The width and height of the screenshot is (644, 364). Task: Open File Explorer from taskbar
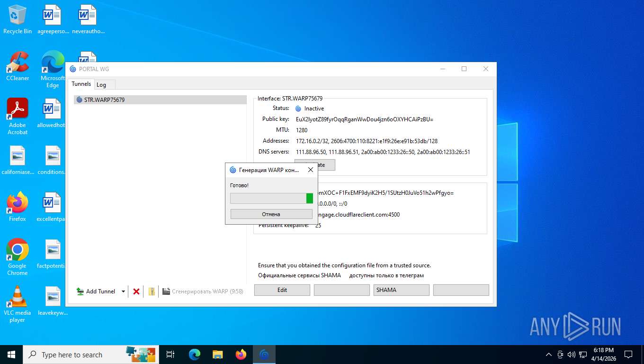[218, 355]
